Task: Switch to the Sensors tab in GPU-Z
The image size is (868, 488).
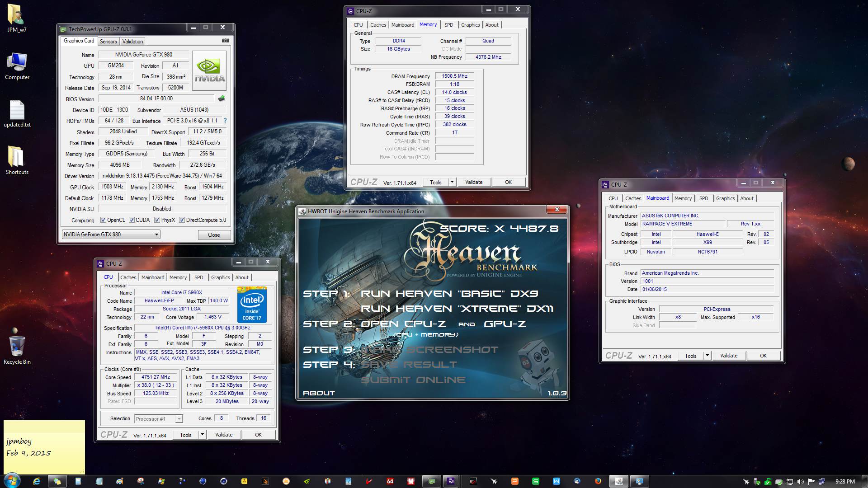Action: click(x=108, y=42)
